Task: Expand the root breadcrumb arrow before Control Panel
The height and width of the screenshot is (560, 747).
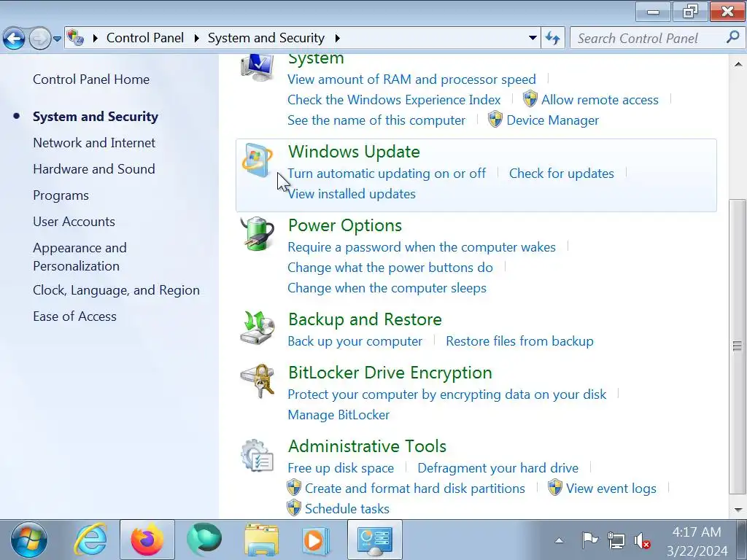Action: [x=96, y=38]
